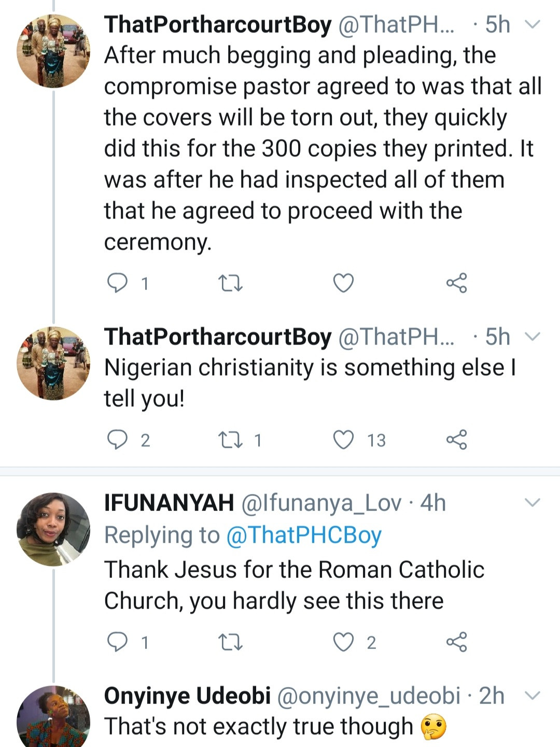Viewport: 560px width, 747px height.
Task: Reply to IFUNANYAH's Roman Catholic Church tweet
Action: (117, 642)
